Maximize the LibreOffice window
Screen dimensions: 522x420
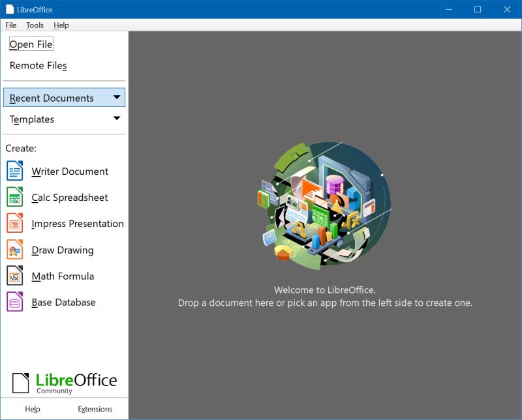(478, 10)
